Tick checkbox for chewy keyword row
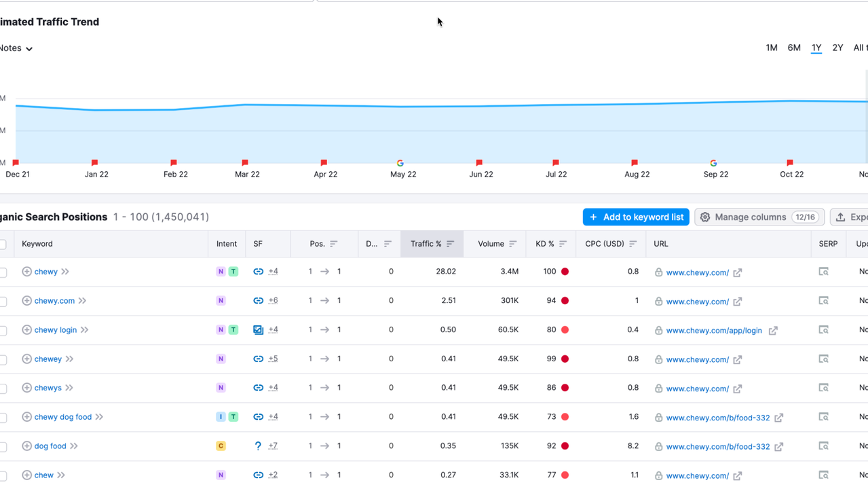Screen dimensions: 868x489 click(3, 272)
